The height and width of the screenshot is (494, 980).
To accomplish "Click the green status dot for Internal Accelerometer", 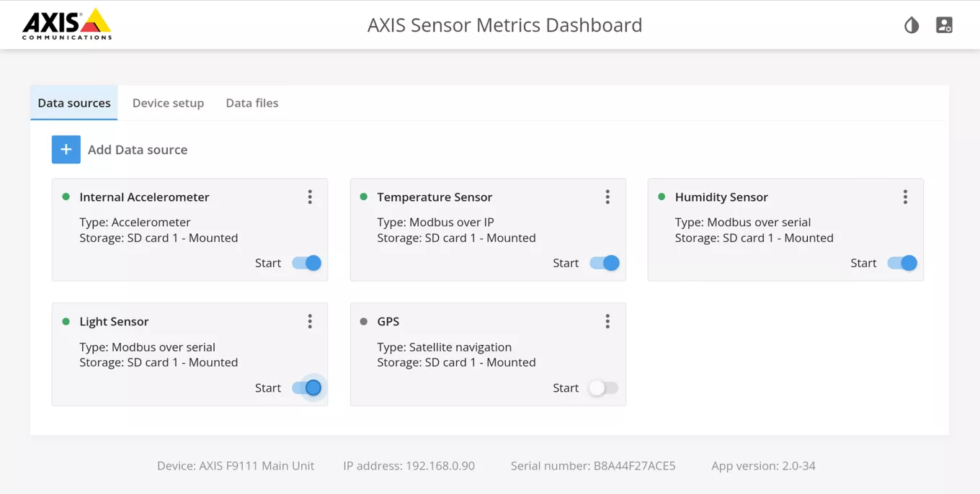I will click(x=66, y=197).
